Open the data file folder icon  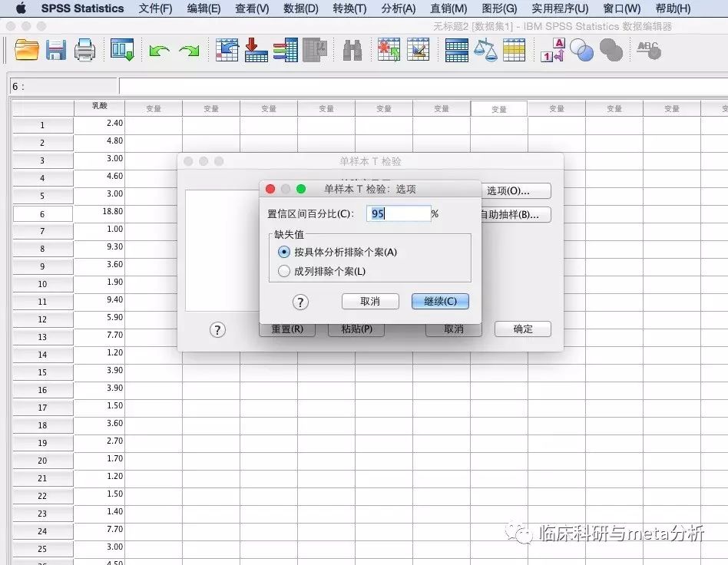(x=26, y=50)
